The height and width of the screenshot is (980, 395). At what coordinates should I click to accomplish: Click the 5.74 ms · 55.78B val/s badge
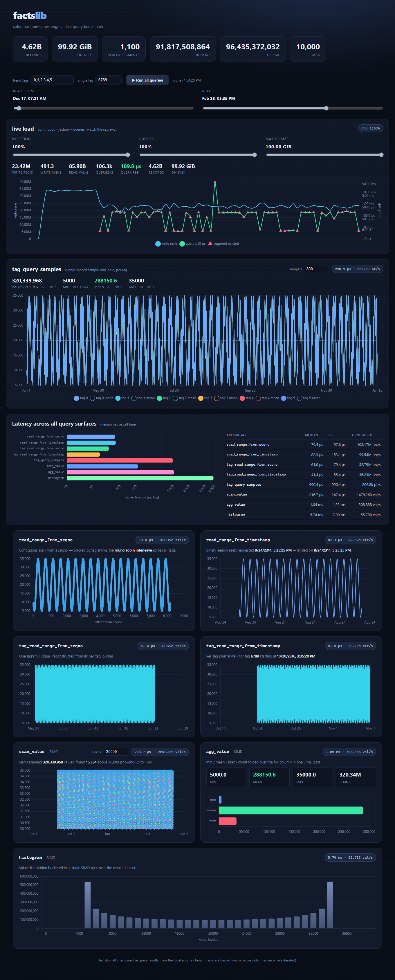[x=350, y=858]
